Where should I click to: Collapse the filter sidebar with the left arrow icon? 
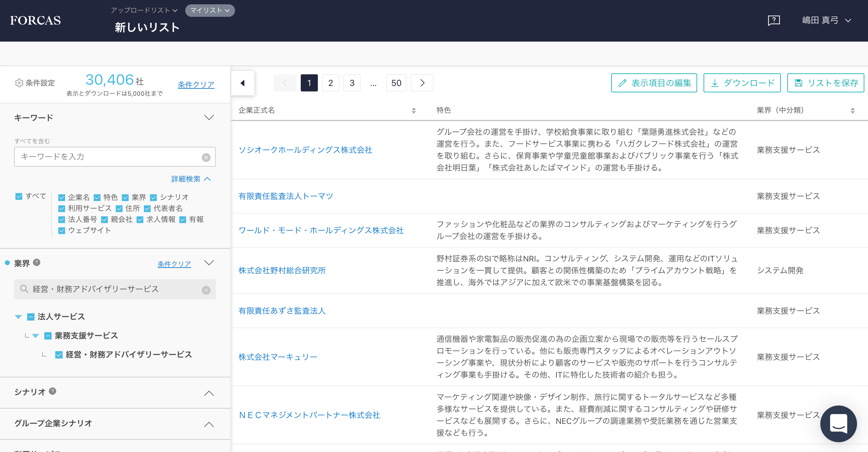[242, 83]
